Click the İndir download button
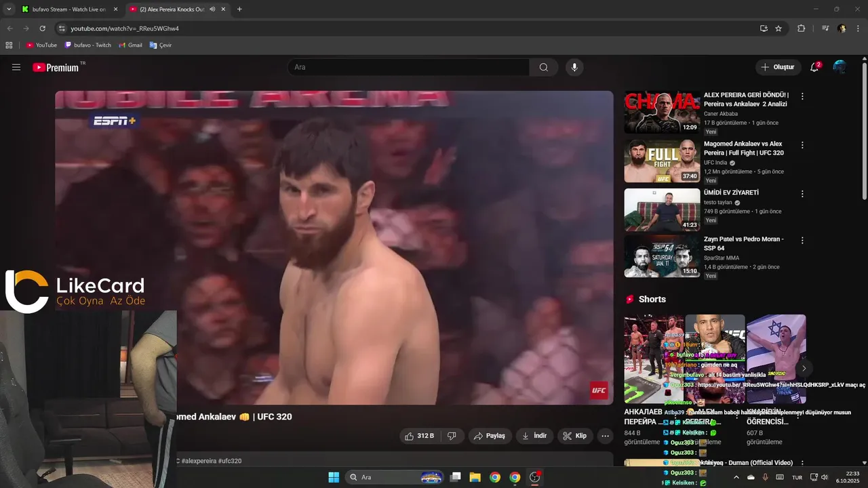This screenshot has height=488, width=868. pos(535,436)
